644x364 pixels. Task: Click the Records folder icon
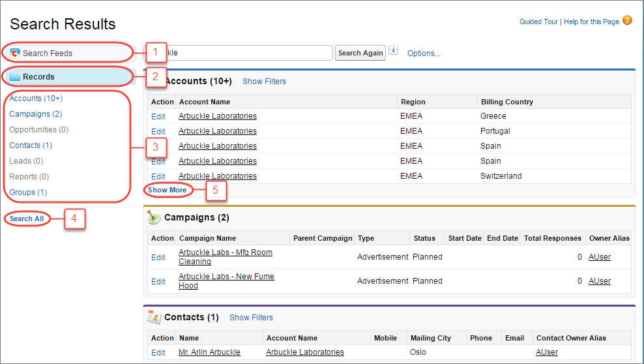pyautogui.click(x=15, y=77)
